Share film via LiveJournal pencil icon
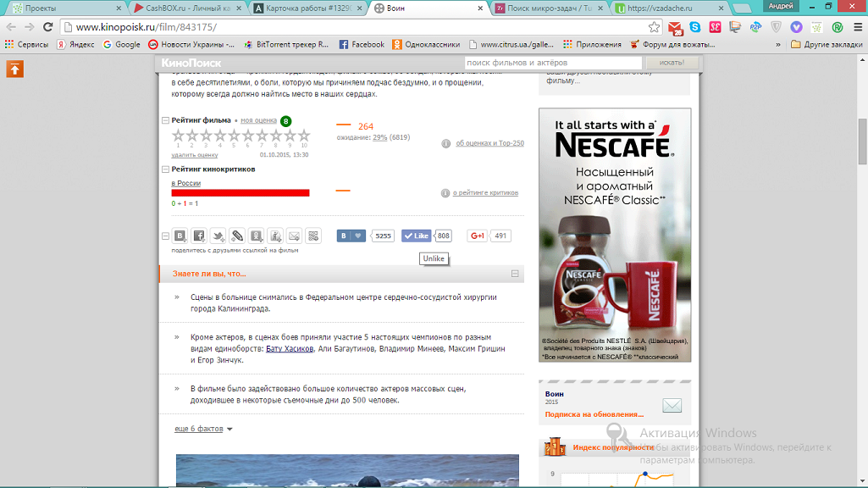The image size is (868, 488). 237,236
